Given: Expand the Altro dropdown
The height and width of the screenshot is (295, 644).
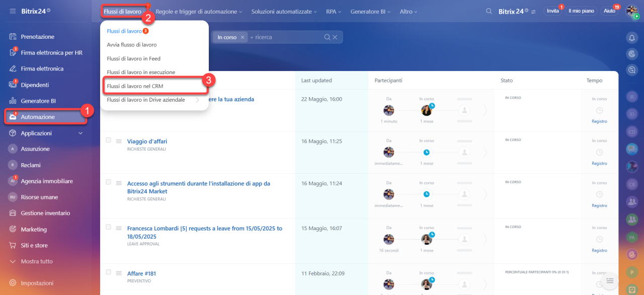Looking at the screenshot, I should tap(409, 11).
